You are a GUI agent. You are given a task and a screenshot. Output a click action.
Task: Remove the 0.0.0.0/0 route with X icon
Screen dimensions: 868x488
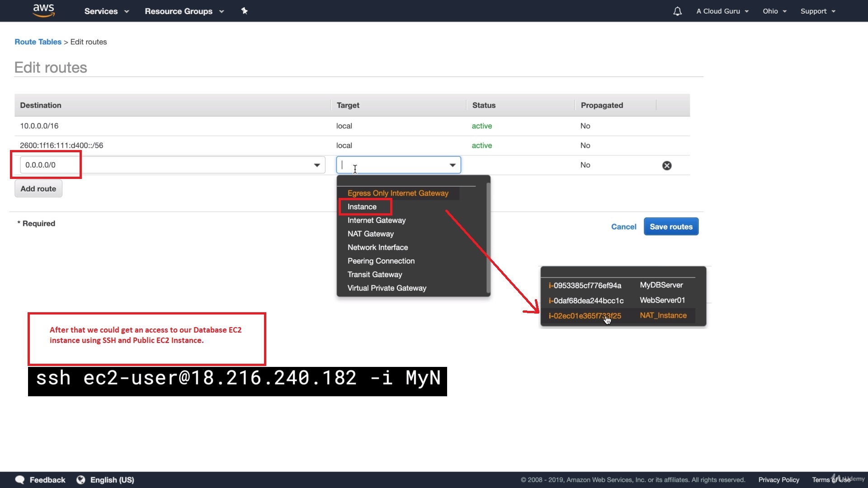pyautogui.click(x=666, y=165)
